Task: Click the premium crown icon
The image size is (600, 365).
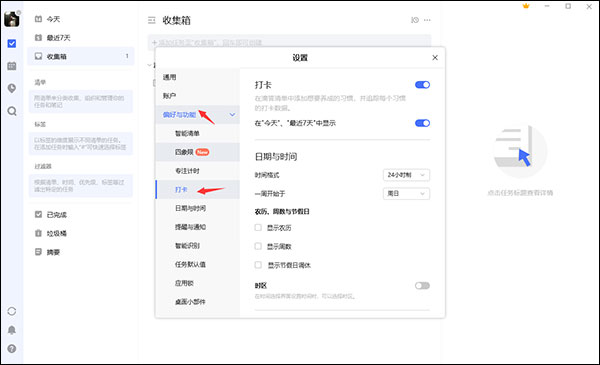Action: 526,6
